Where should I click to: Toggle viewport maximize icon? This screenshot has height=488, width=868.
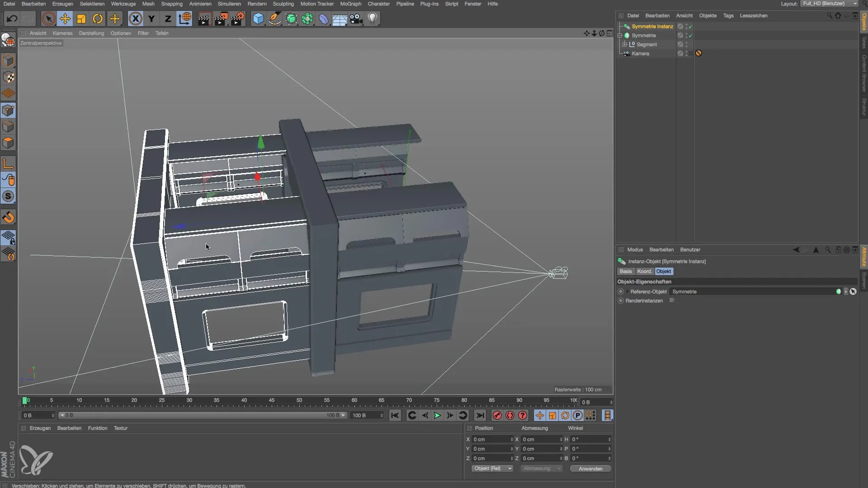tap(609, 33)
